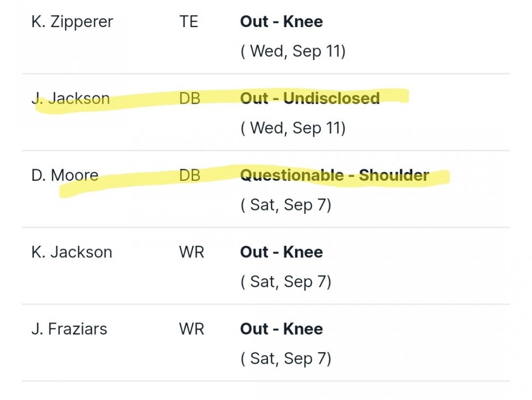Select WR position in J. Fraziars's row

(192, 329)
